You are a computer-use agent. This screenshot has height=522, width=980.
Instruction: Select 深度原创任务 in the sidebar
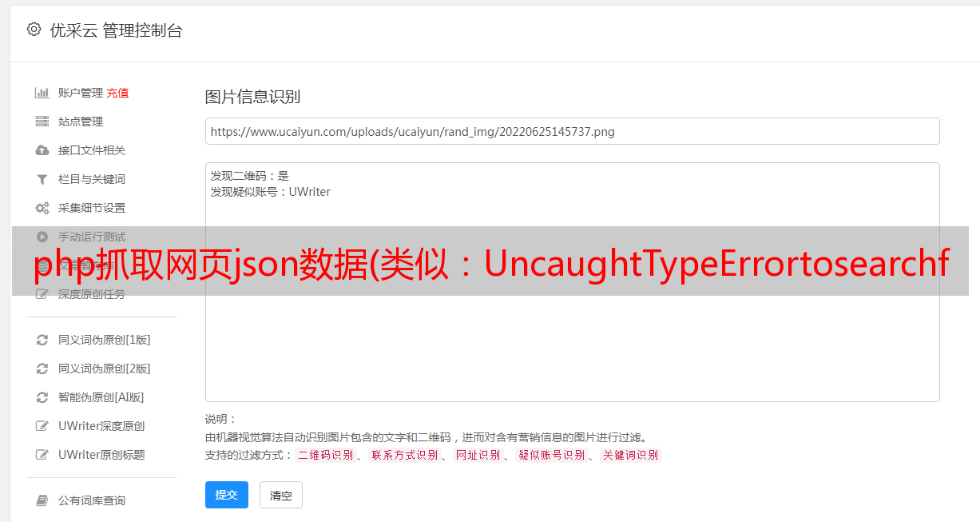point(92,294)
